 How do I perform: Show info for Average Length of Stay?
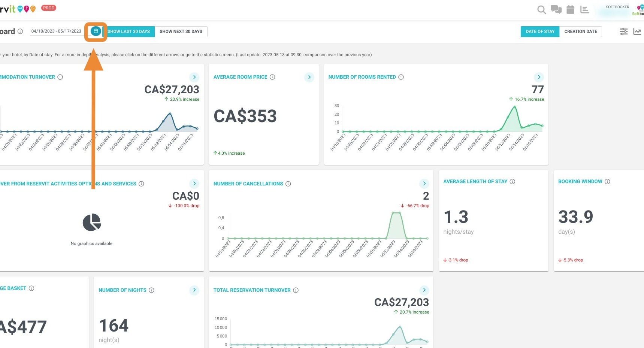pos(512,181)
